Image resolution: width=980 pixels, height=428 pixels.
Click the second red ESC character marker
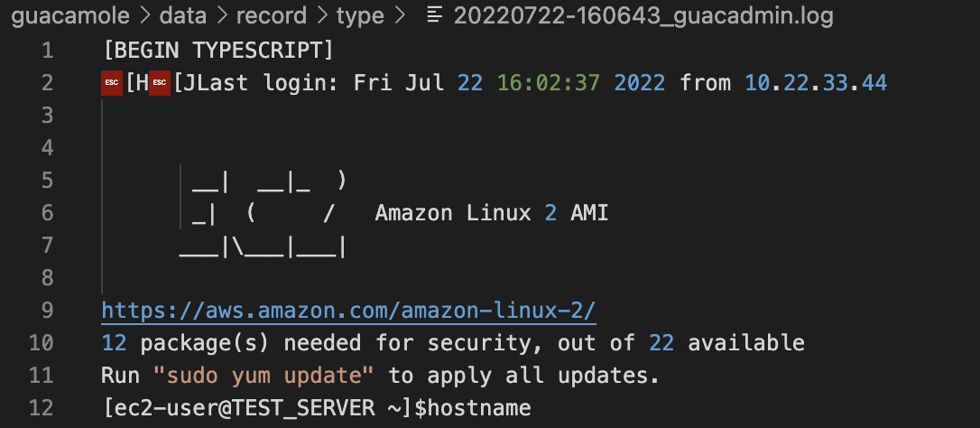[x=162, y=83]
